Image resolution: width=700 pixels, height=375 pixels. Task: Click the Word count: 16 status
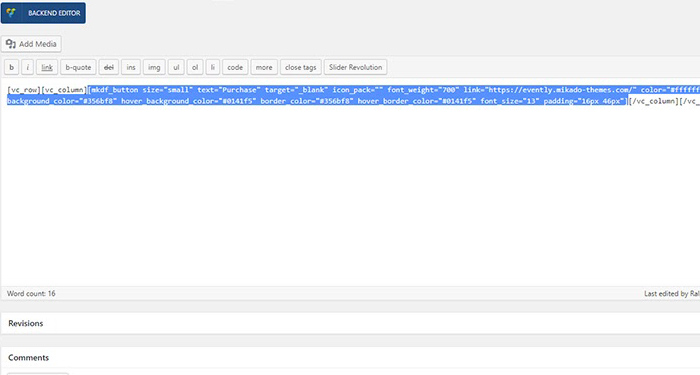[x=31, y=293]
